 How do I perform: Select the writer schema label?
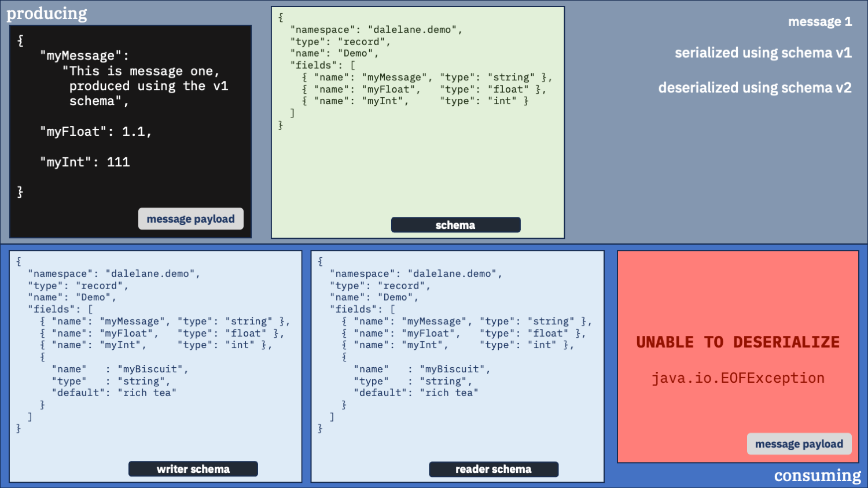point(193,469)
